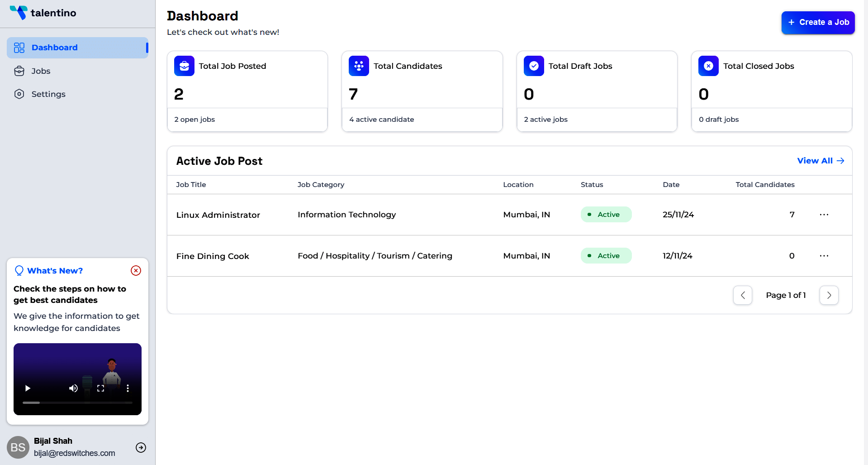Select the Dashboard icon in sidebar
This screenshot has width=868, height=465.
(x=19, y=47)
